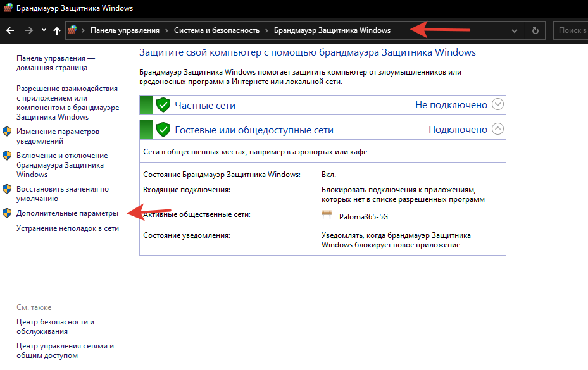Screen dimensions: 588x370
Task: Expand the Частные сети section chevron
Action: [497, 105]
